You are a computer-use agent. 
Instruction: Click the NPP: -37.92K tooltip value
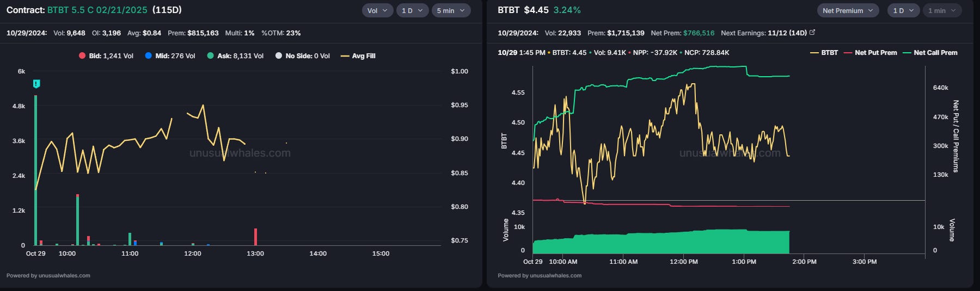[x=656, y=53]
